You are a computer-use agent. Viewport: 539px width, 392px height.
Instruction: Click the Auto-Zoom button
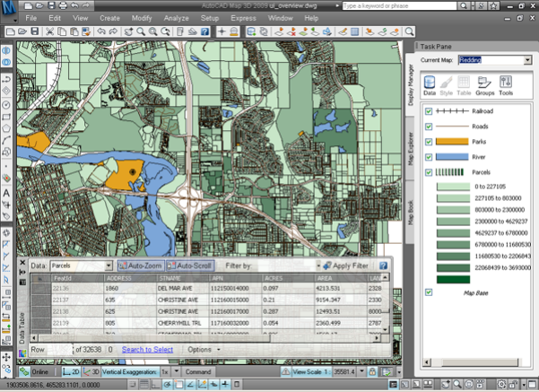tap(140, 266)
